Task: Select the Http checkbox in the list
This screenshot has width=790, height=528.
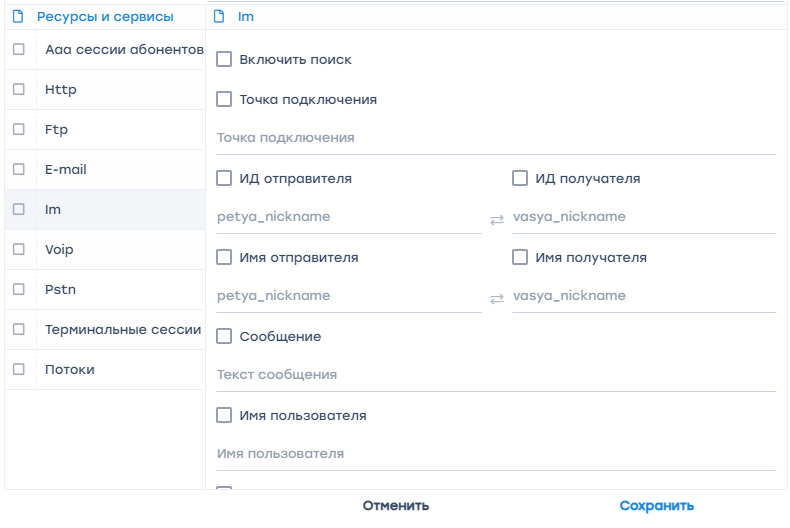Action: pos(19,89)
